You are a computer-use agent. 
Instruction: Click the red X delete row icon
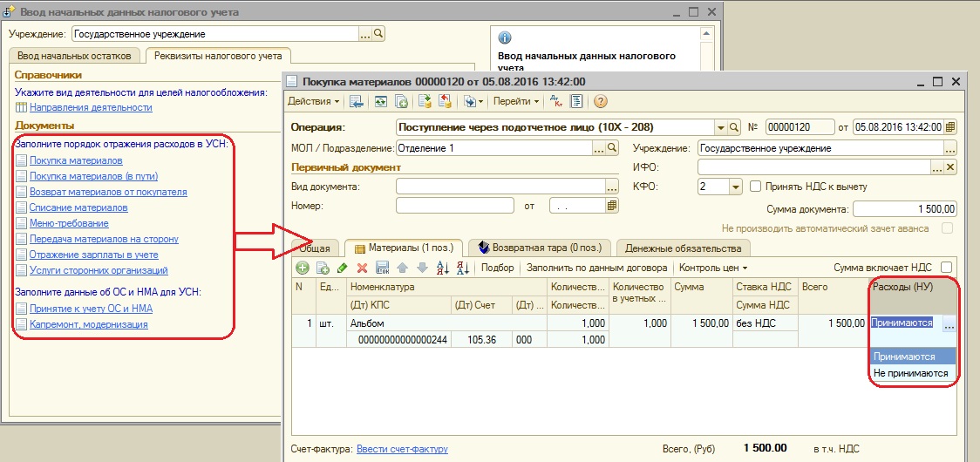362,268
